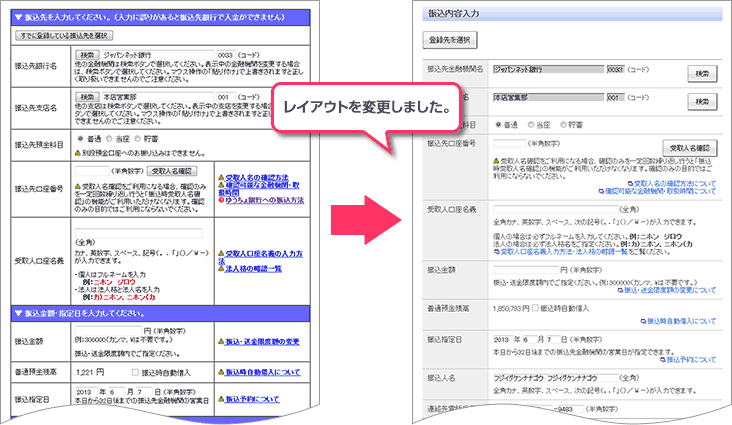Click warning icon beside 受取人名の確認方法 in old layout
The height and width of the screenshot is (425, 732).
click(220, 174)
